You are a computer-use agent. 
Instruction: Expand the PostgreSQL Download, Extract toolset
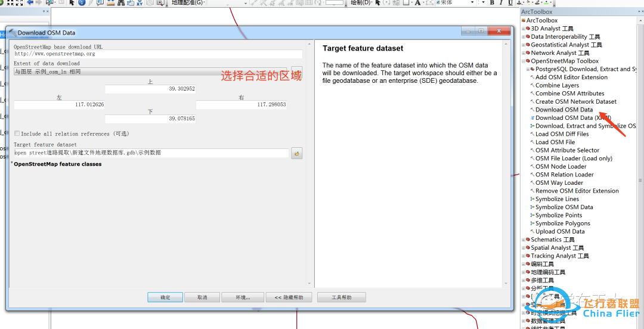(x=528, y=69)
